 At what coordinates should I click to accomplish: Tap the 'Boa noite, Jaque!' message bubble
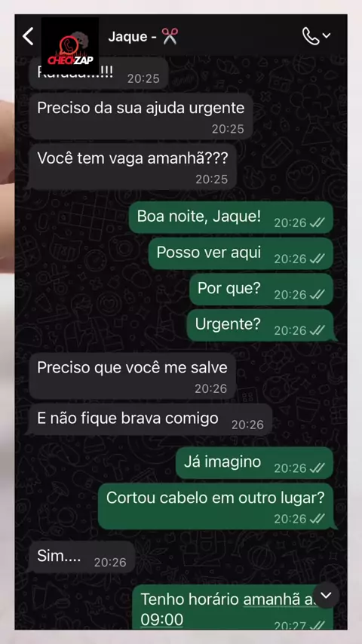click(231, 218)
